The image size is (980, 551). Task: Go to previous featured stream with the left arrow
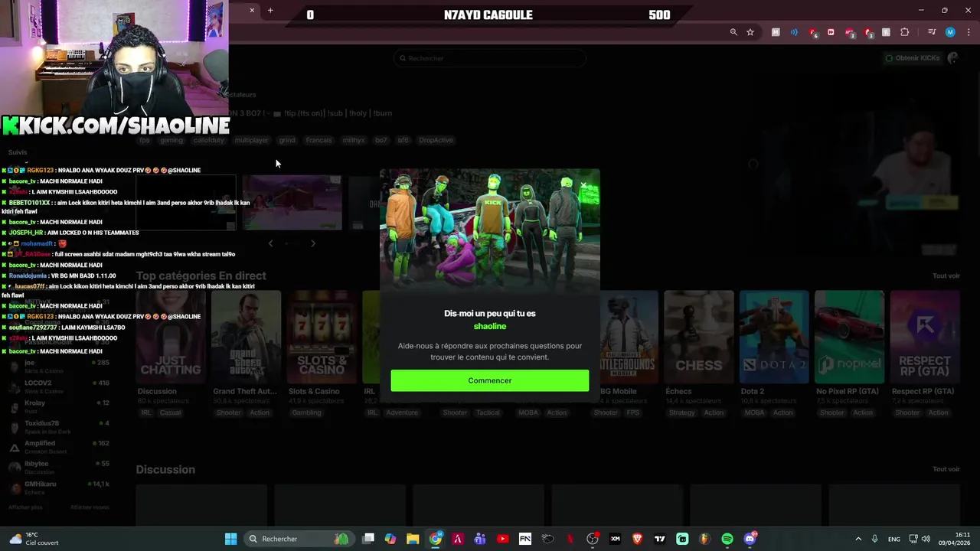point(270,243)
